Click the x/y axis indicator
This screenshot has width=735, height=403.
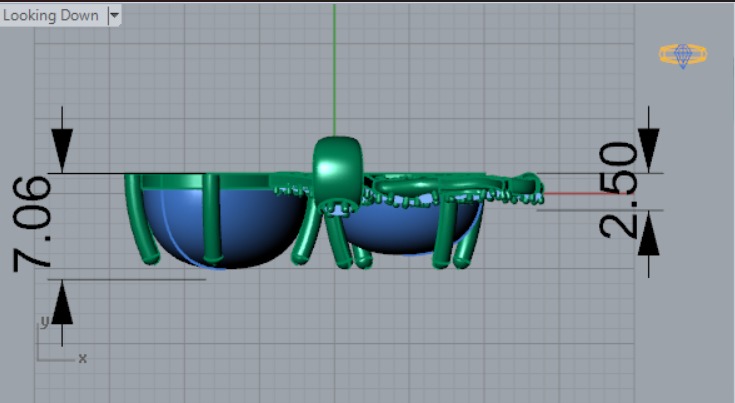coord(61,340)
